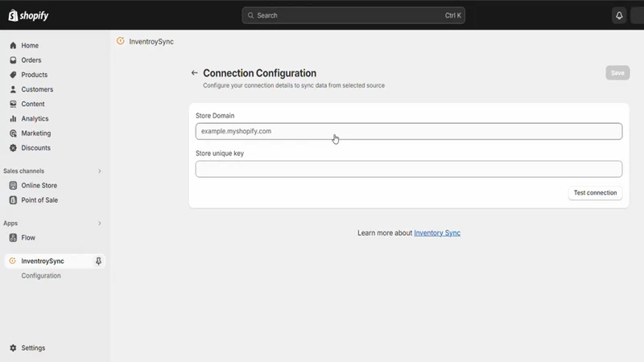This screenshot has width=644, height=362.
Task: Click the top Search bar
Action: [x=353, y=15]
